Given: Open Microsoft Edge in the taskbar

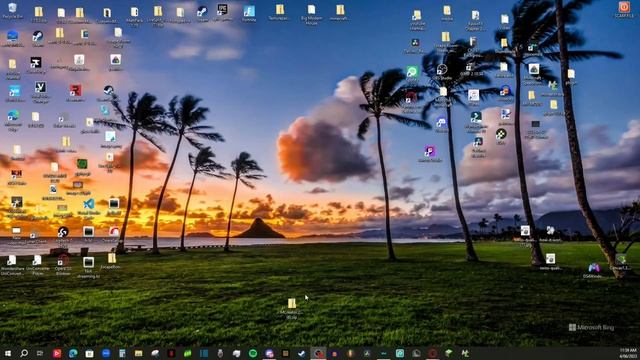Looking at the screenshot, I should 73,353.
